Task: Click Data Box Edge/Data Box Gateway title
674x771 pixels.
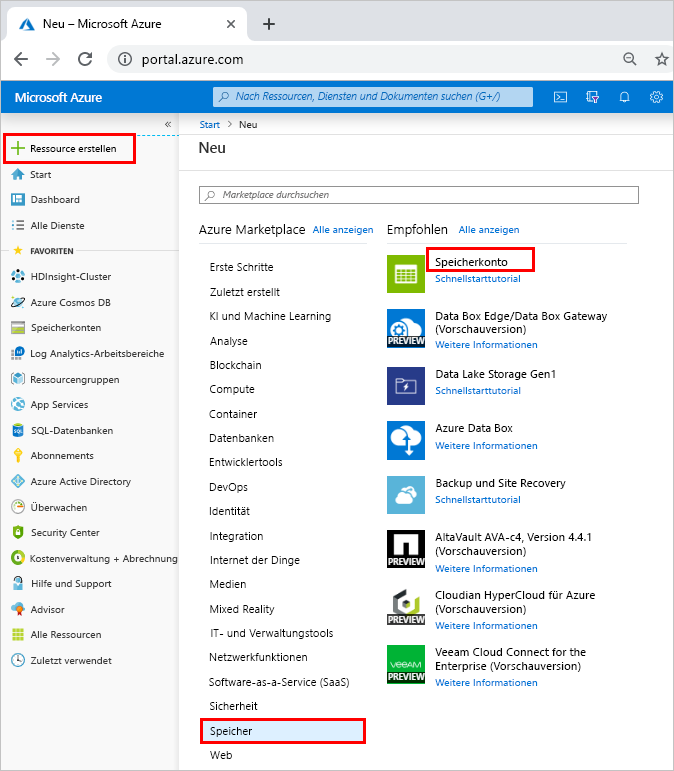Action: pyautogui.click(x=521, y=322)
